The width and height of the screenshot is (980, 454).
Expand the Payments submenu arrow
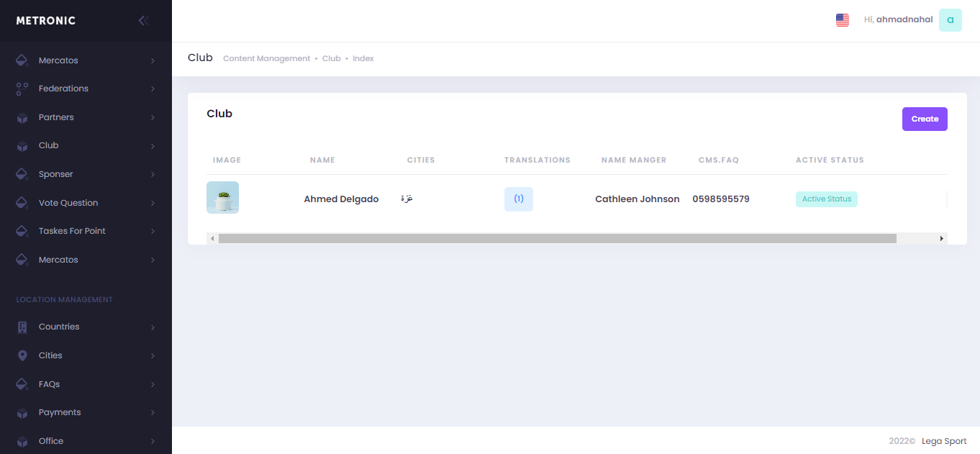(153, 413)
